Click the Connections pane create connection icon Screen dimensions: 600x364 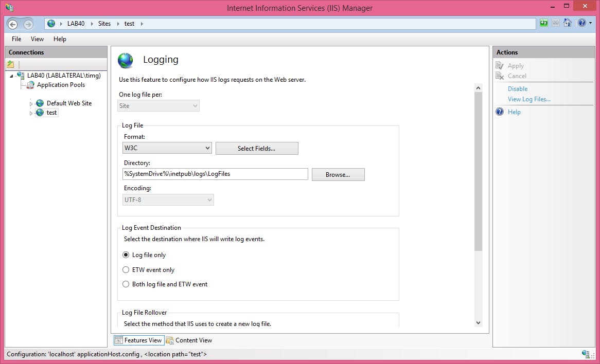(x=10, y=64)
